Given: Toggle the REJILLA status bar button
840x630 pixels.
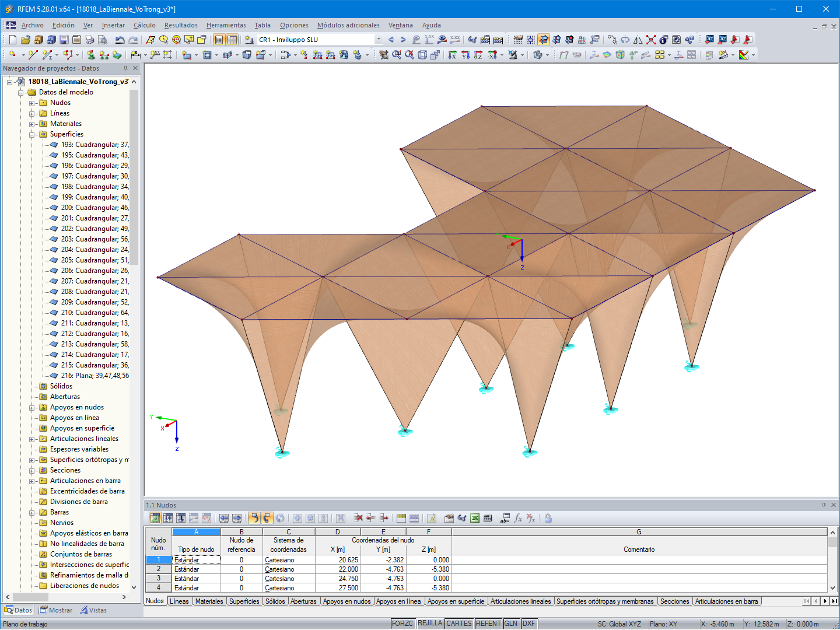Looking at the screenshot, I should 430,623.
